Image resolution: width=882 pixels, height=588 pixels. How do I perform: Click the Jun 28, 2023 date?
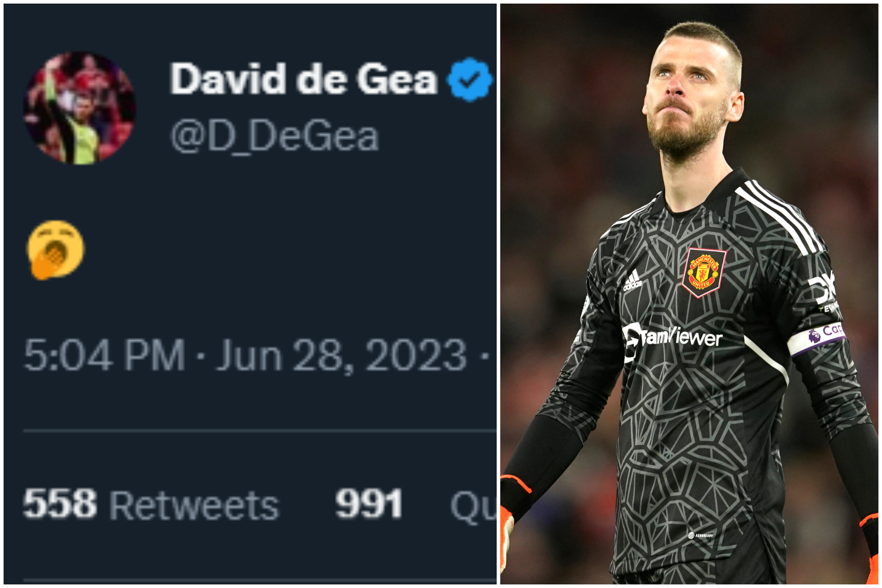click(x=341, y=356)
